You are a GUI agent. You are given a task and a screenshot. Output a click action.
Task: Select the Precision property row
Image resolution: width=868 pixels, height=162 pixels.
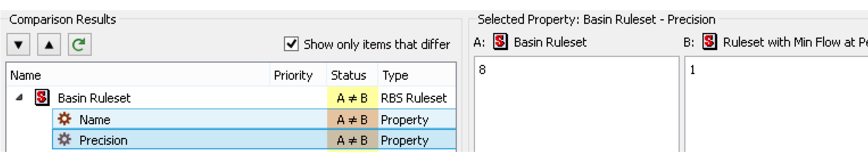pos(254,139)
